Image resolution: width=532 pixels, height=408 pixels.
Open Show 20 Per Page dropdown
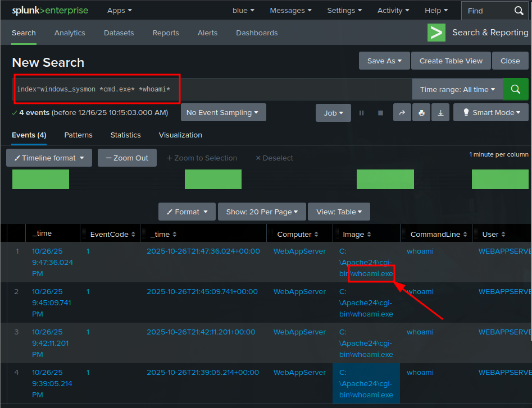click(x=262, y=212)
